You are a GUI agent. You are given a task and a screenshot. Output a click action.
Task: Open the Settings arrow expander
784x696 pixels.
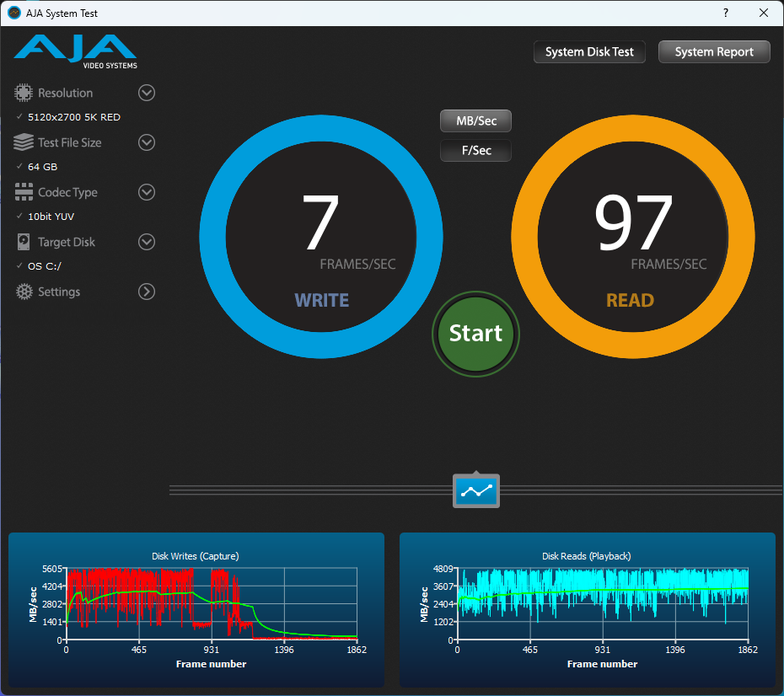pyautogui.click(x=147, y=292)
